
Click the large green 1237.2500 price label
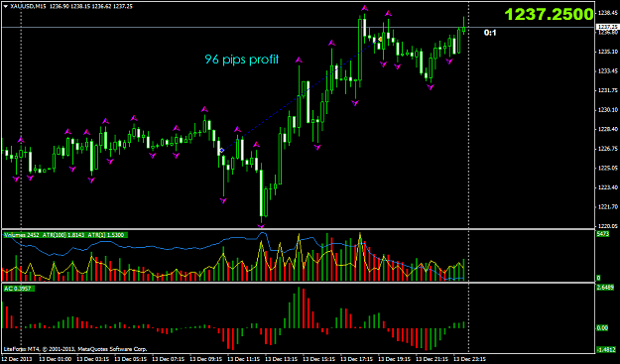[550, 14]
